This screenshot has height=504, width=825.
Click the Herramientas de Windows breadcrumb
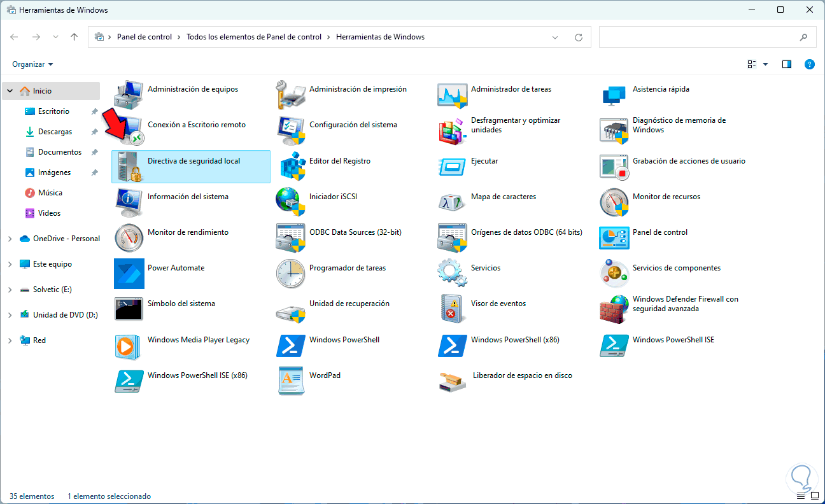coord(380,37)
